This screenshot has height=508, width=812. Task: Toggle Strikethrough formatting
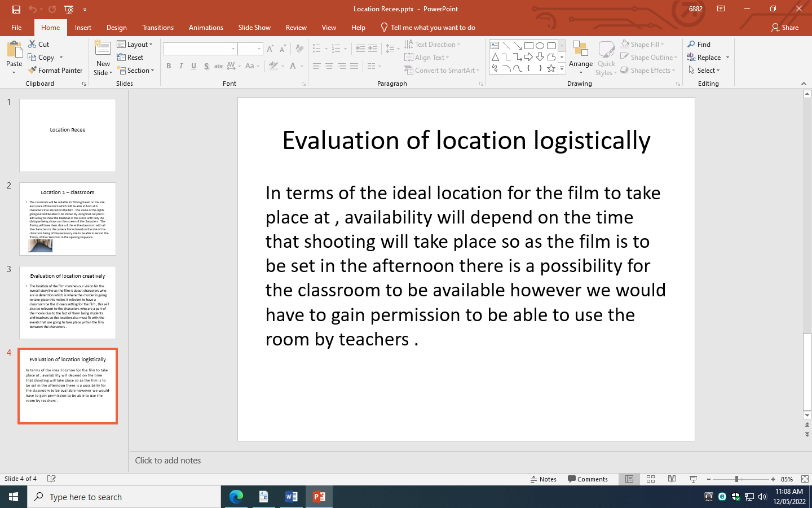point(219,66)
